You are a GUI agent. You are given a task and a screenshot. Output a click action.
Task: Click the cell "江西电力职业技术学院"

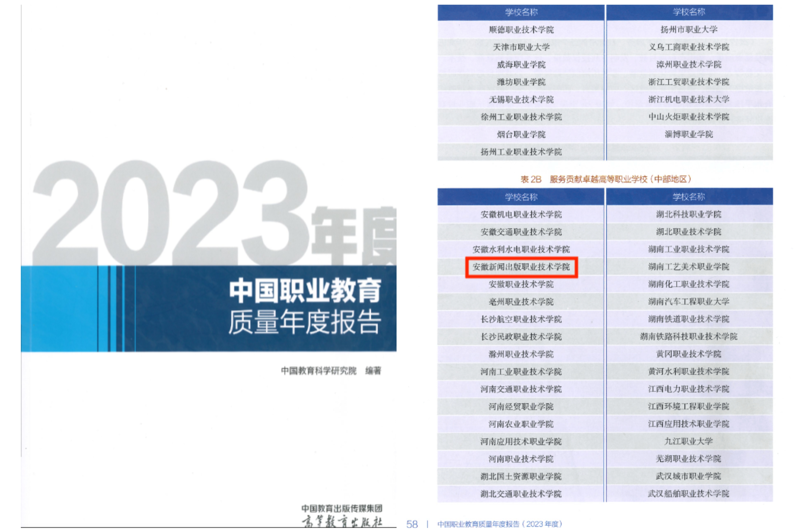[689, 389]
